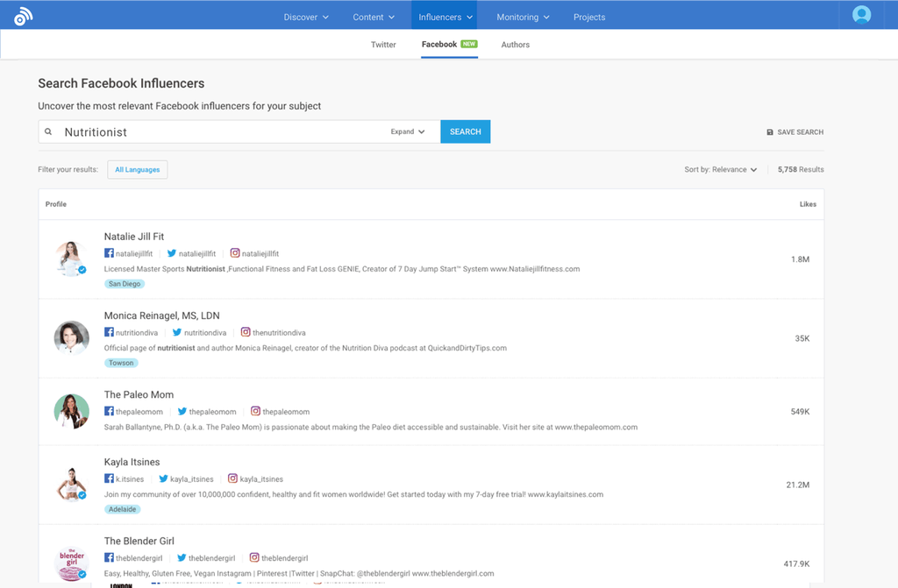
Task: Click the BuzzSumo logo icon
Action: pos(23,17)
